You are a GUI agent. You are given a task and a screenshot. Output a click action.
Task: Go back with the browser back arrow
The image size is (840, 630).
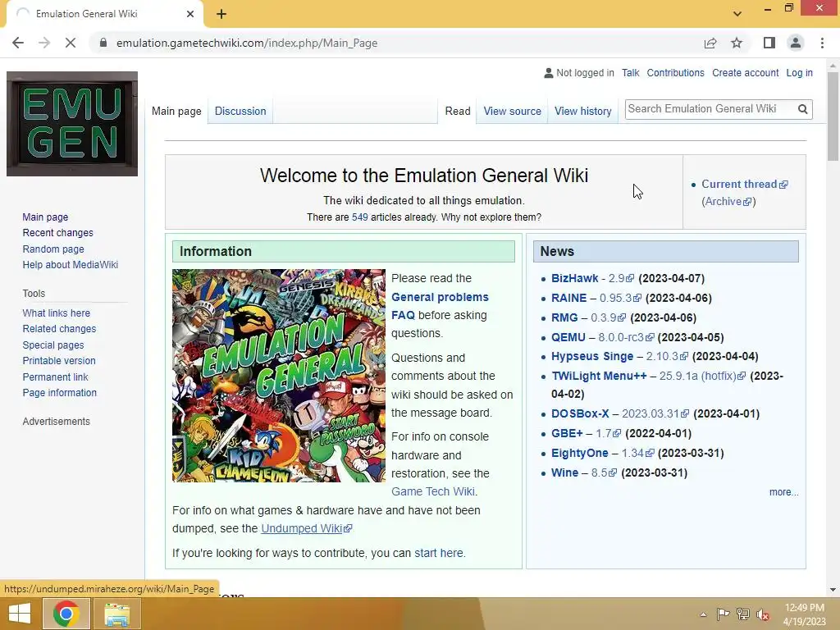(18, 43)
